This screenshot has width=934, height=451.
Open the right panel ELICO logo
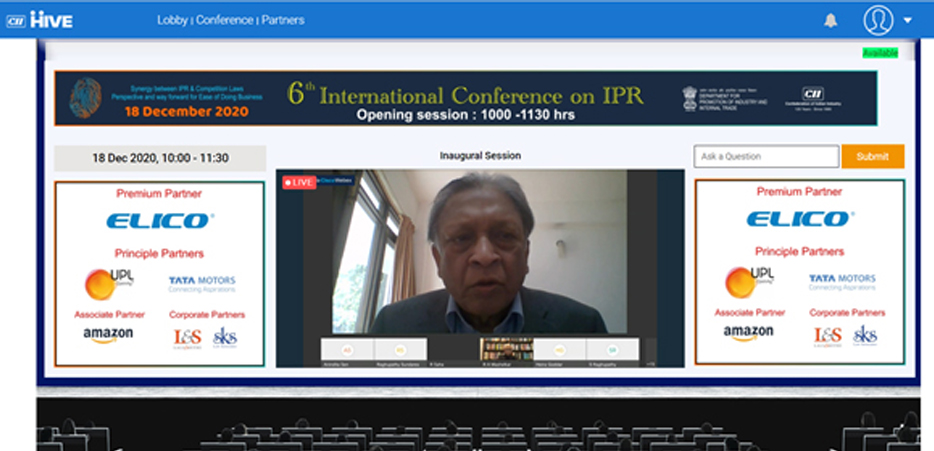pyautogui.click(x=801, y=219)
